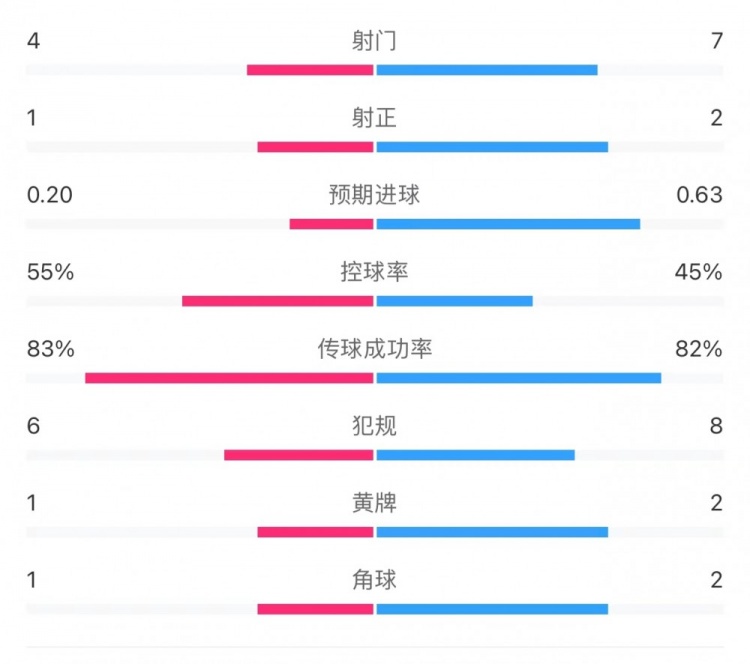Image resolution: width=750 pixels, height=664 pixels.
Task: Select the 犯规 stat label
Action: point(374,425)
